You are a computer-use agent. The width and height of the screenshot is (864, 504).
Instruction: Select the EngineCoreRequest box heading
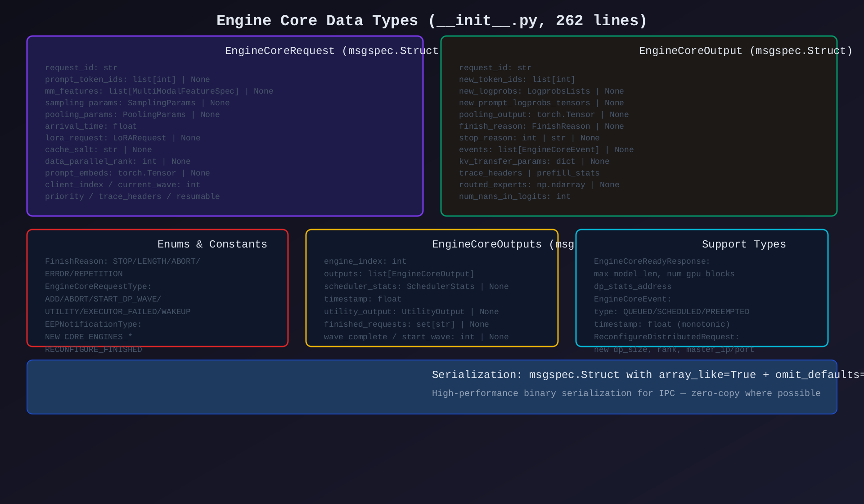(331, 51)
